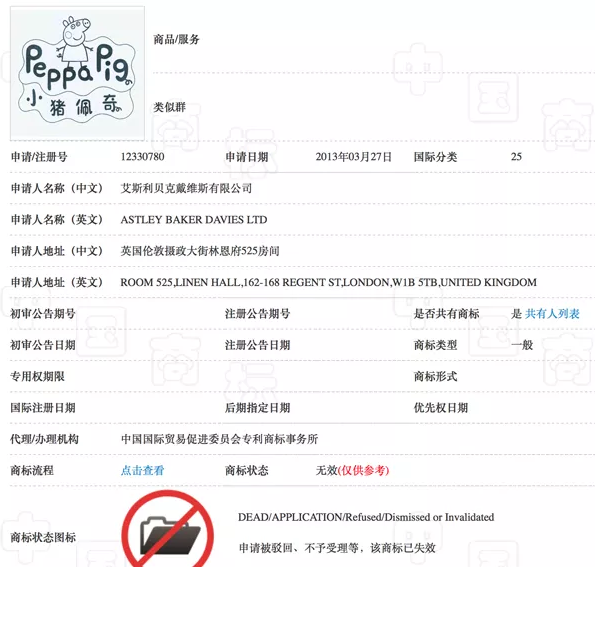Image resolution: width=614 pixels, height=623 pixels.
Task: Click the 后期指定日期 label
Action: point(258,408)
